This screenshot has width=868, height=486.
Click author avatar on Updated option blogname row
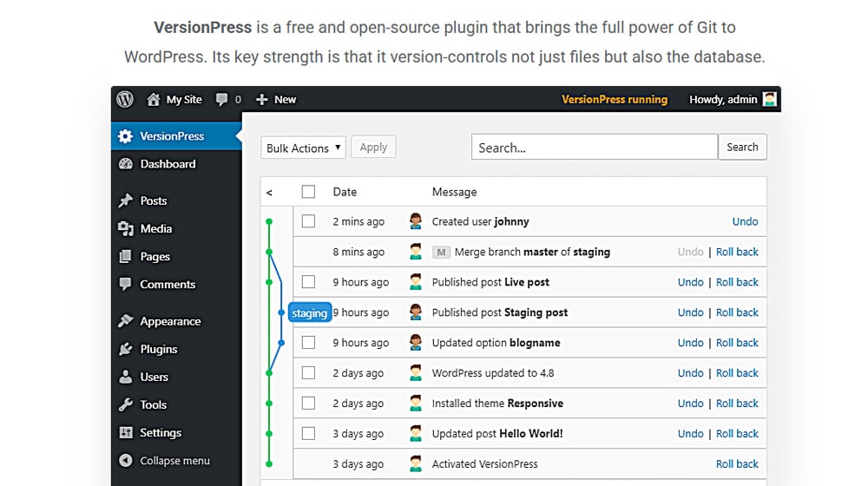(x=416, y=343)
